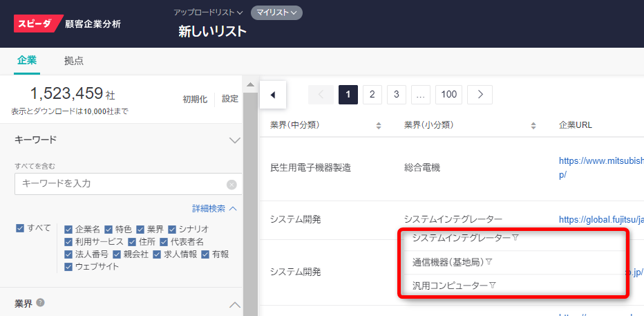Click the キーワードを入力 search field
This screenshot has height=316, width=644.
click(121, 184)
